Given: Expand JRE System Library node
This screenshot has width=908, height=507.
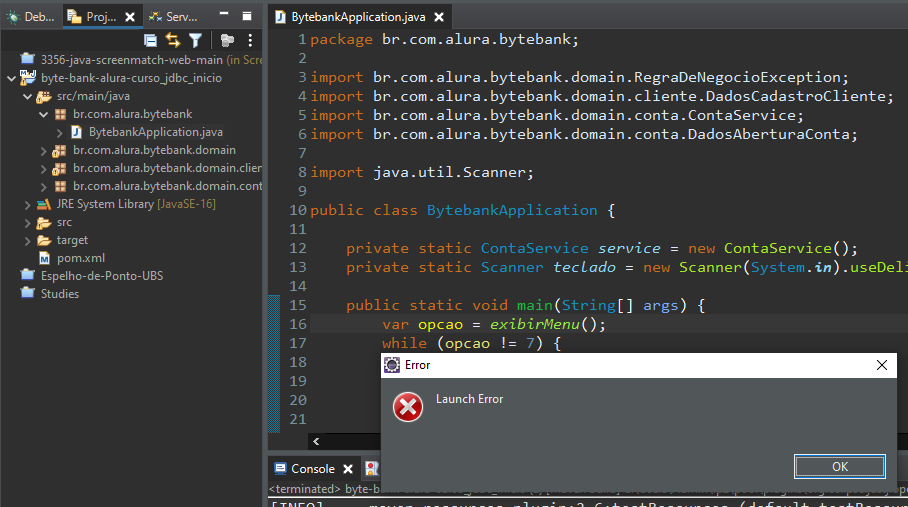Looking at the screenshot, I should click(x=27, y=204).
